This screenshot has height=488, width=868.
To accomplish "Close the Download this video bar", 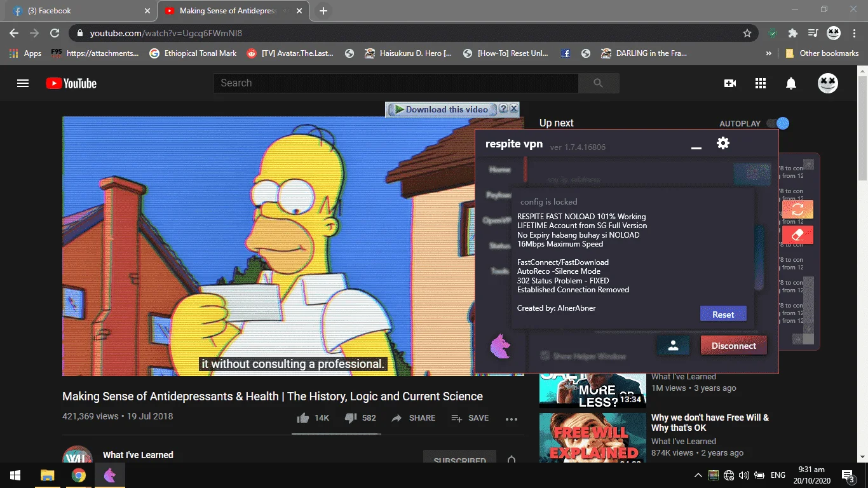I will coord(514,109).
